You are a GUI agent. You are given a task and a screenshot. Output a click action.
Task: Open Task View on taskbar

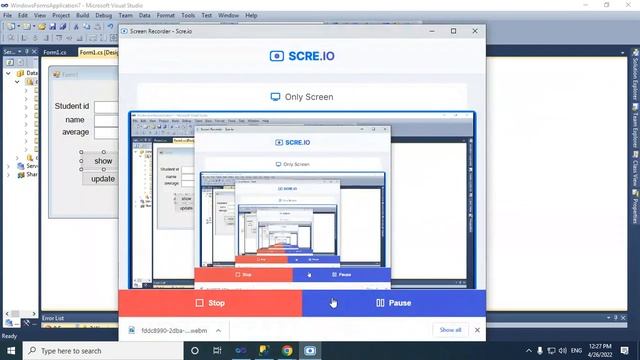(217, 351)
